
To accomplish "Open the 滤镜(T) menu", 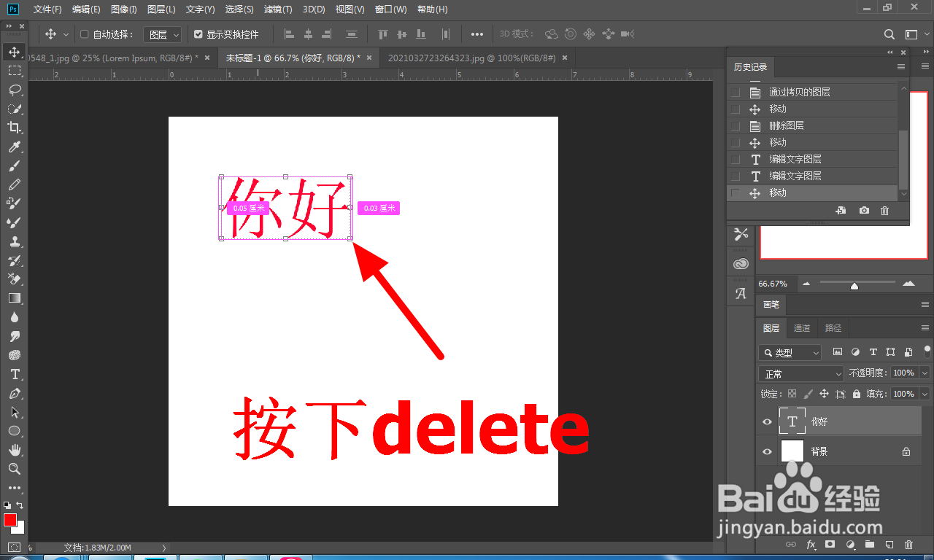I will point(278,9).
